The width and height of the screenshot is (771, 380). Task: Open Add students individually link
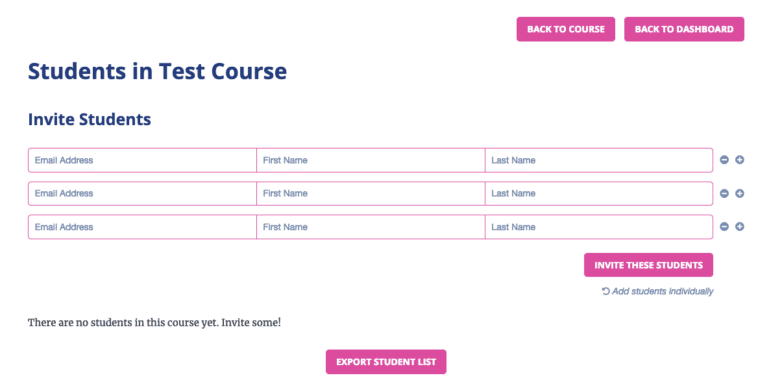[x=662, y=291]
